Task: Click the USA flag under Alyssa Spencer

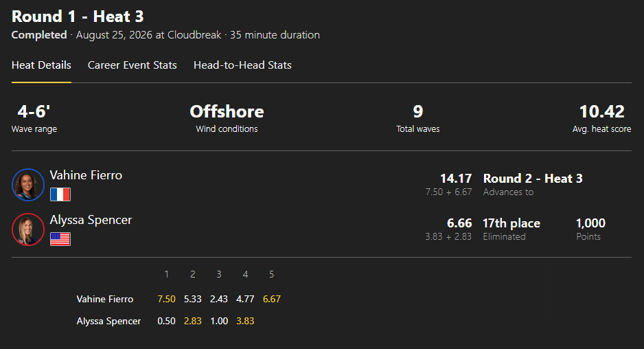Action: pyautogui.click(x=60, y=239)
